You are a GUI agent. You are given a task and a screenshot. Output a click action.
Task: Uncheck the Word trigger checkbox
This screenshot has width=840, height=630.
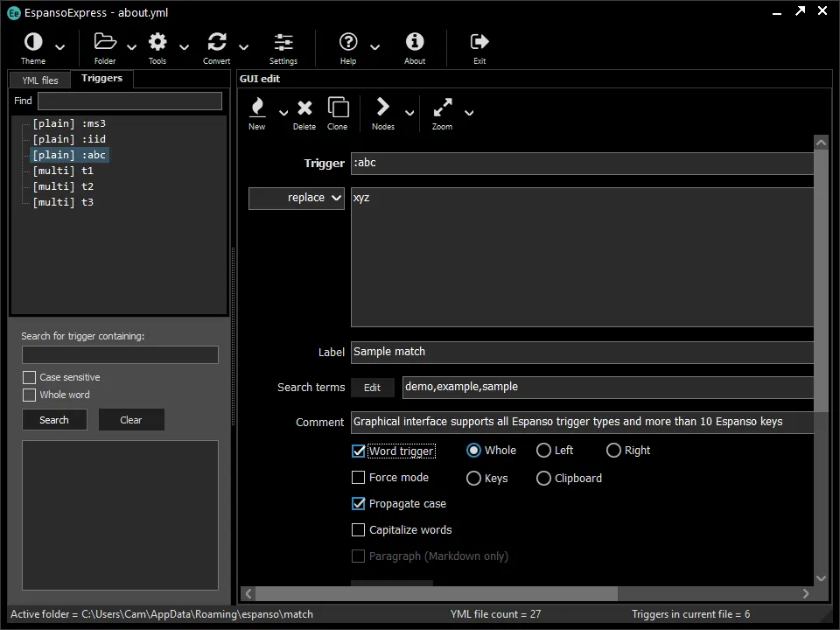point(359,451)
